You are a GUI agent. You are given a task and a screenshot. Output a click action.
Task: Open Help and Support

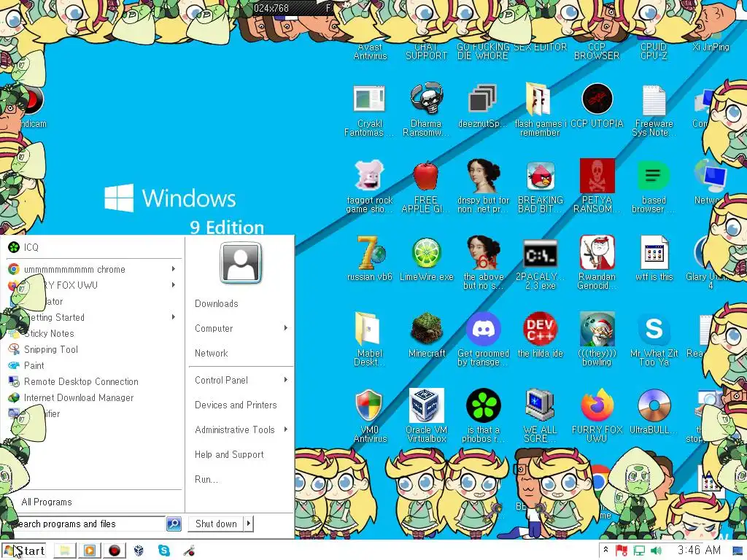(x=229, y=455)
